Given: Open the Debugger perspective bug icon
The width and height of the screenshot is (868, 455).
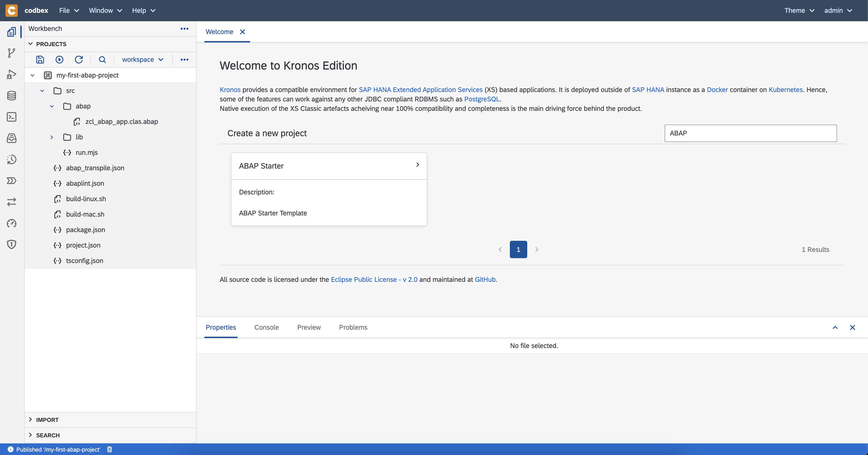Looking at the screenshot, I should tap(11, 74).
